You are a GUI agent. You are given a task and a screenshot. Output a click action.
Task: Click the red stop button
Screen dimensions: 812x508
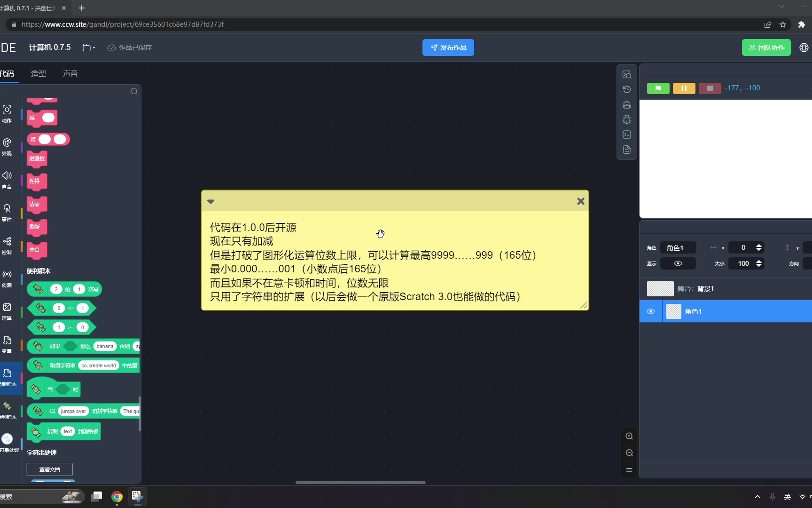(x=710, y=88)
